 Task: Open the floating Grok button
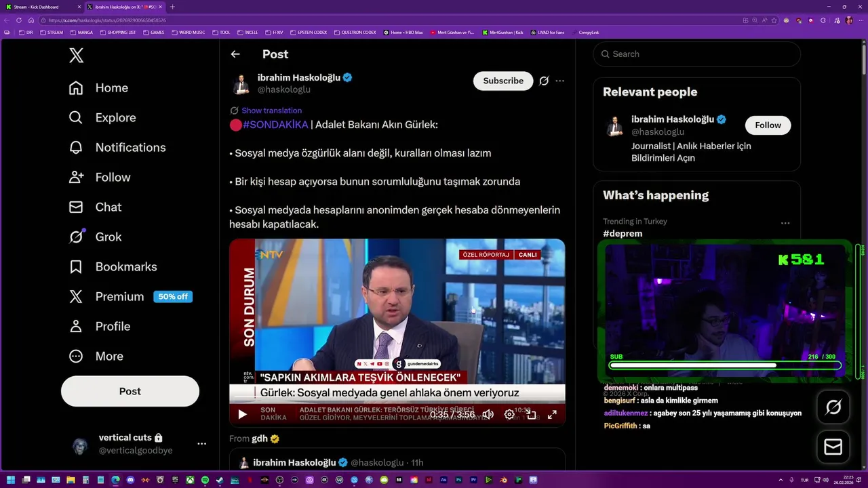833,407
